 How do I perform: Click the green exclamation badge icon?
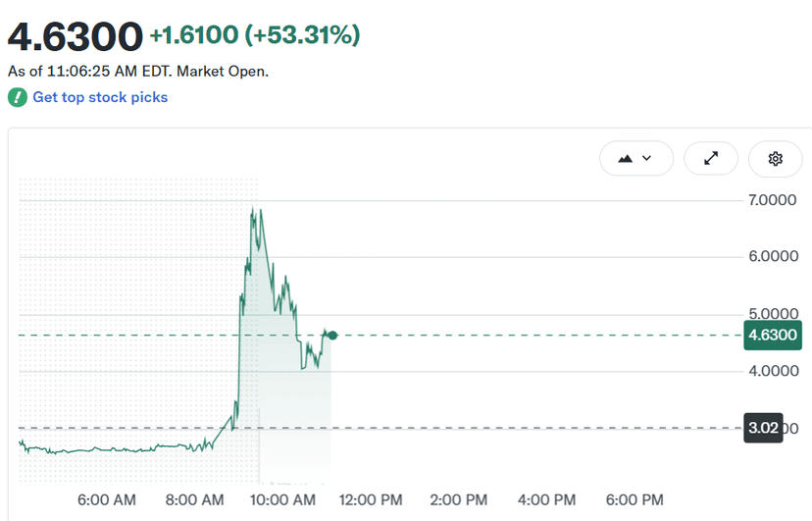pos(17,97)
